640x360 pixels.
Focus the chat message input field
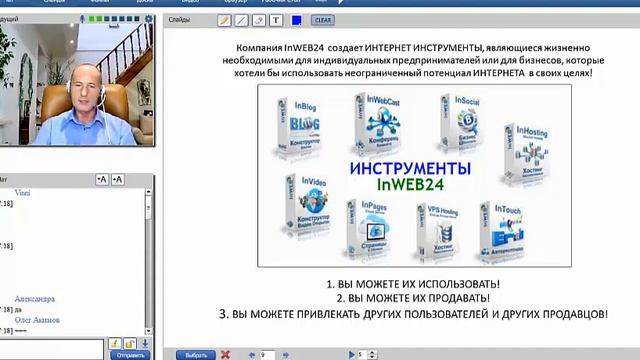coord(51,349)
